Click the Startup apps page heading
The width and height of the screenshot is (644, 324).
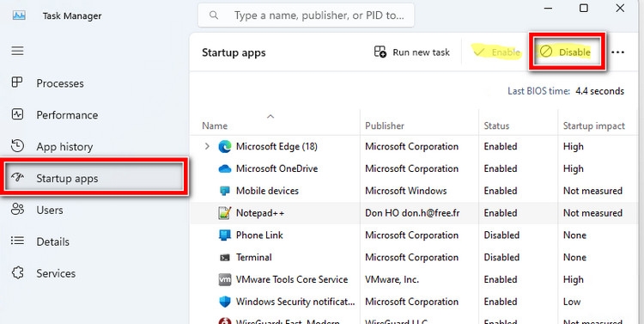(x=234, y=52)
